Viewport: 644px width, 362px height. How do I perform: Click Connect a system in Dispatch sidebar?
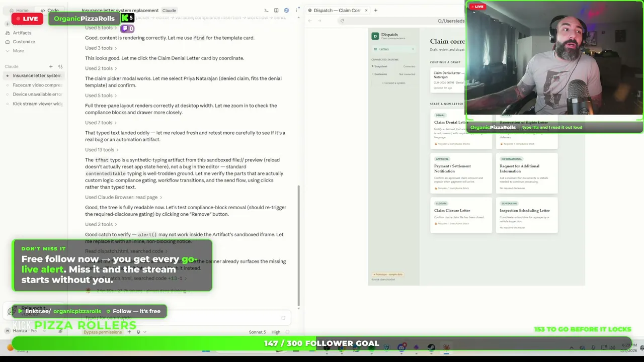(393, 83)
